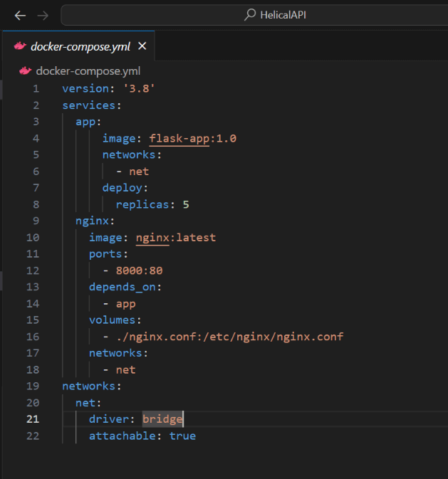The width and height of the screenshot is (448, 479).
Task: Open the nginx image link
Action: [x=152, y=237]
